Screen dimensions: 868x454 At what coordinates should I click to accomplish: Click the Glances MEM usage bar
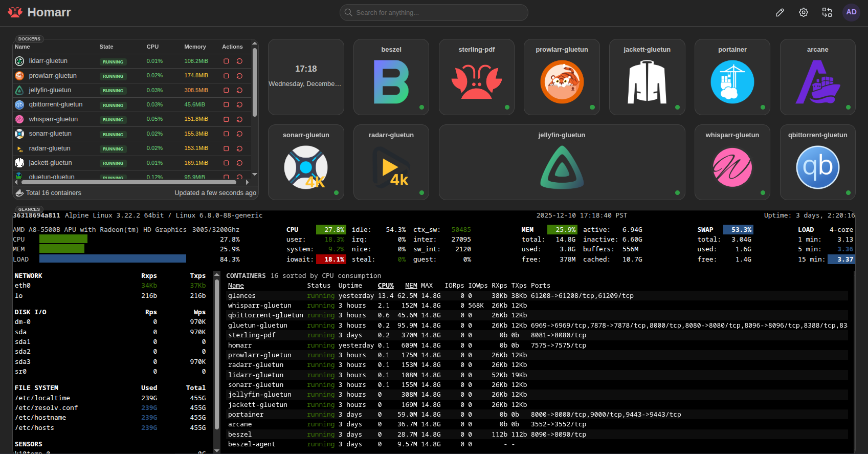click(x=62, y=249)
